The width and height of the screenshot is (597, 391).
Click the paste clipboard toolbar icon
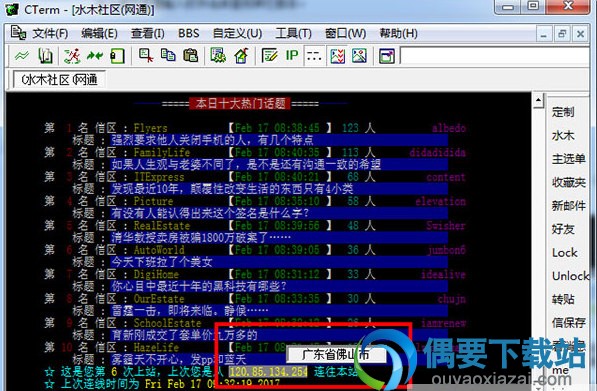pyautogui.click(x=190, y=56)
